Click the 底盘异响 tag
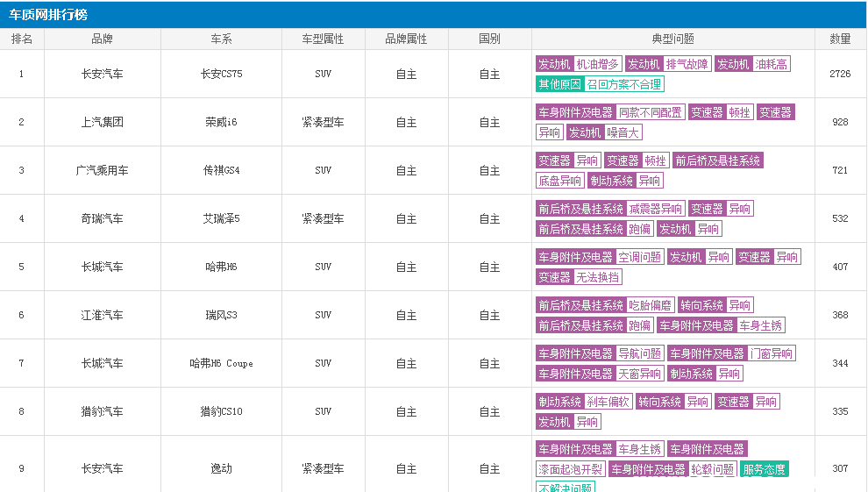 click(559, 181)
